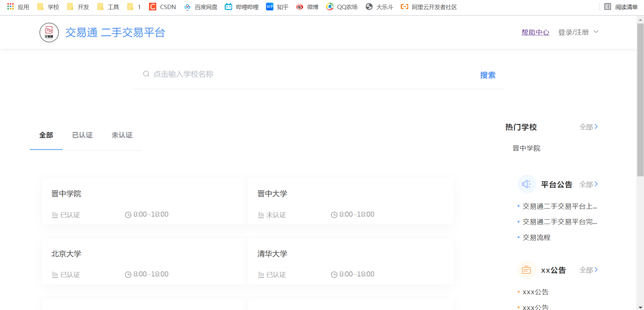Screen dimensions: 644x310
Task: Click the school name search input field
Action: click(235, 74)
